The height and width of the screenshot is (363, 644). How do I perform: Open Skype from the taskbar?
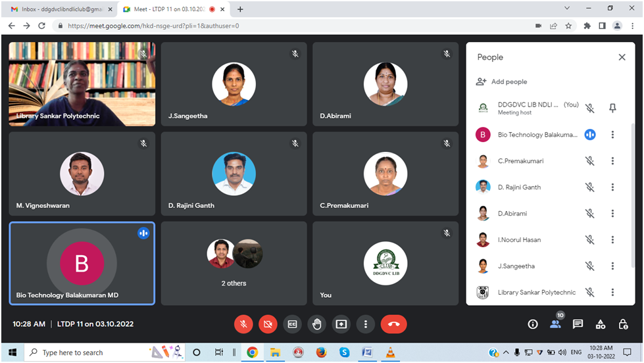pos(344,352)
